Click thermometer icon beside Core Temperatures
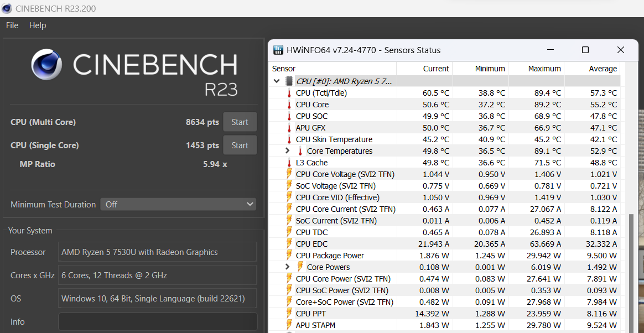This screenshot has height=333, width=644. click(x=300, y=150)
